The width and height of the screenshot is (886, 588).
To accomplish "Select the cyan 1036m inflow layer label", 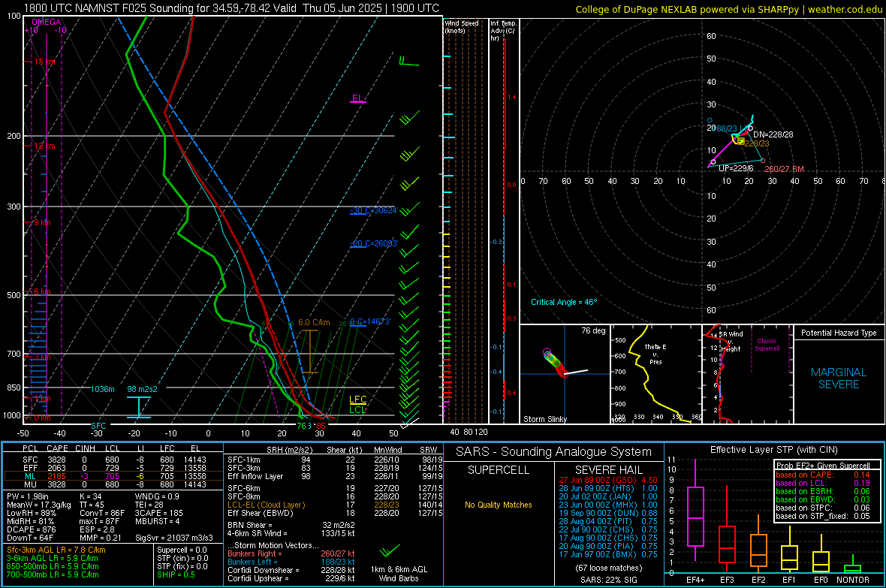I will coord(102,389).
